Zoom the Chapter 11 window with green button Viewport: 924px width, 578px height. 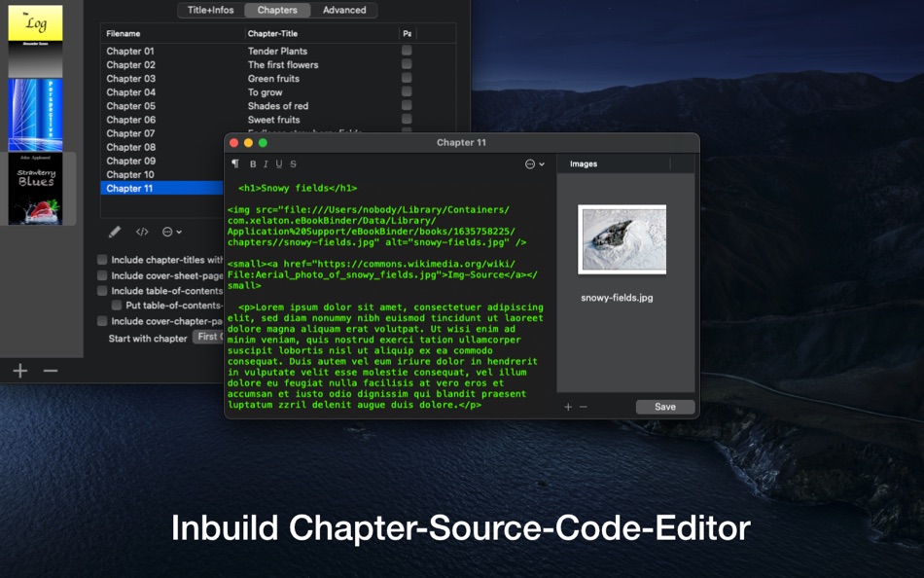click(263, 143)
